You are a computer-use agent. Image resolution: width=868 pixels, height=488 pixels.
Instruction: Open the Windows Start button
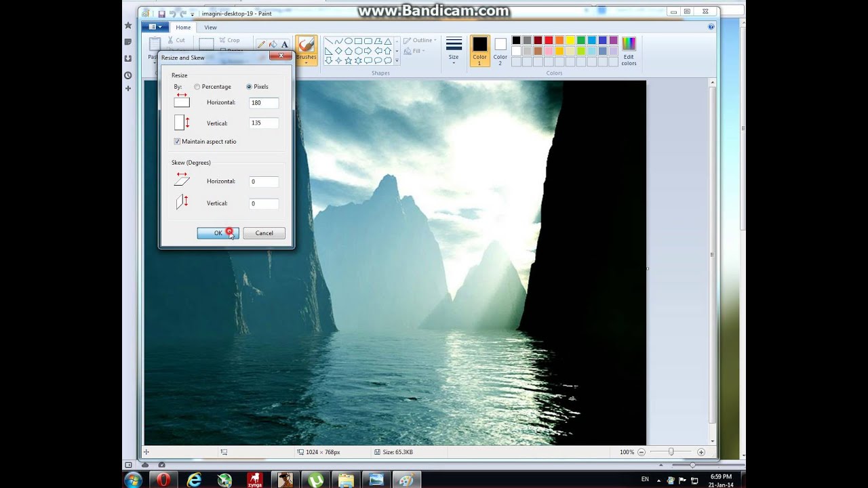[134, 480]
